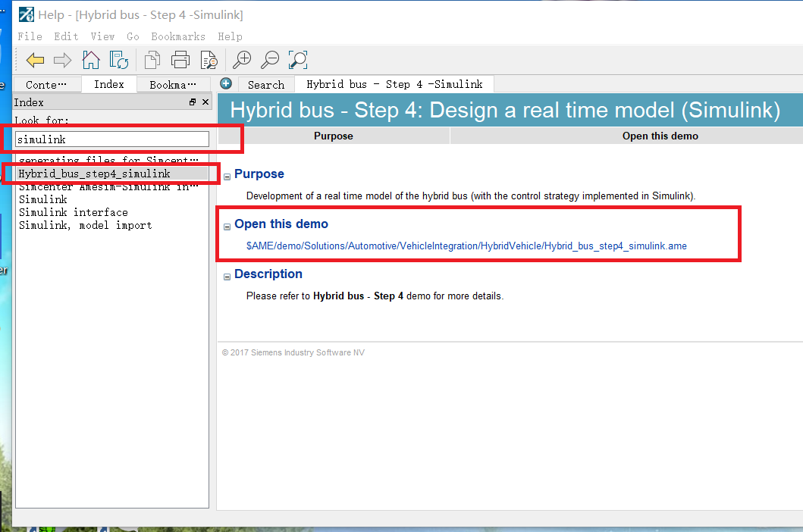Jump to Purpose via header link
This screenshot has height=532, width=803.
334,136
